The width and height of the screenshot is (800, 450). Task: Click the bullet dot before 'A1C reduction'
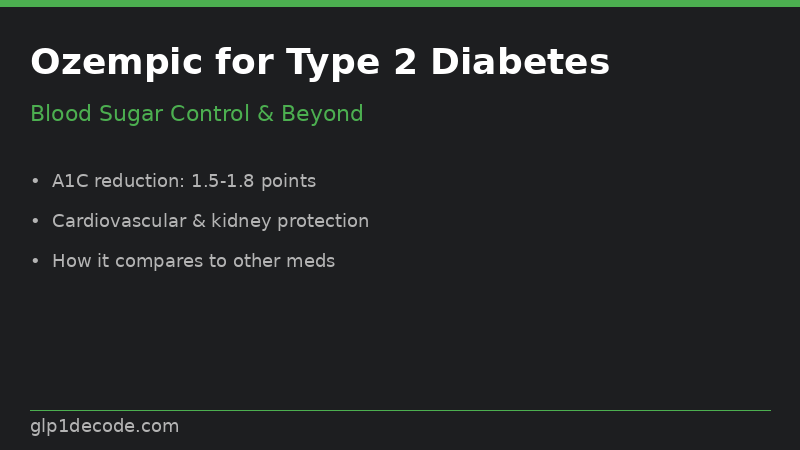tap(35, 181)
